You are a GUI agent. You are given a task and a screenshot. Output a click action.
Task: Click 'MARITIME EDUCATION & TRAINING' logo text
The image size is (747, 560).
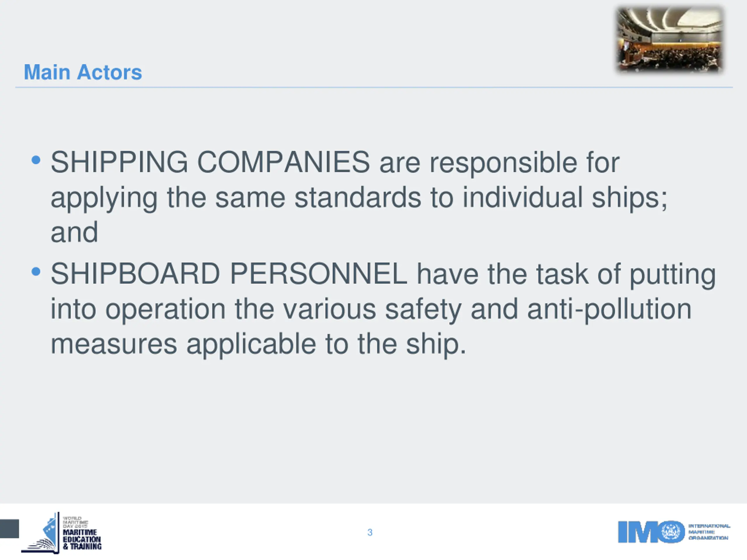(x=82, y=539)
